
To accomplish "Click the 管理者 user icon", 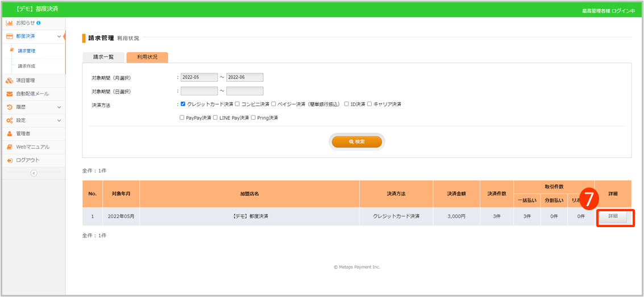I will (10, 133).
